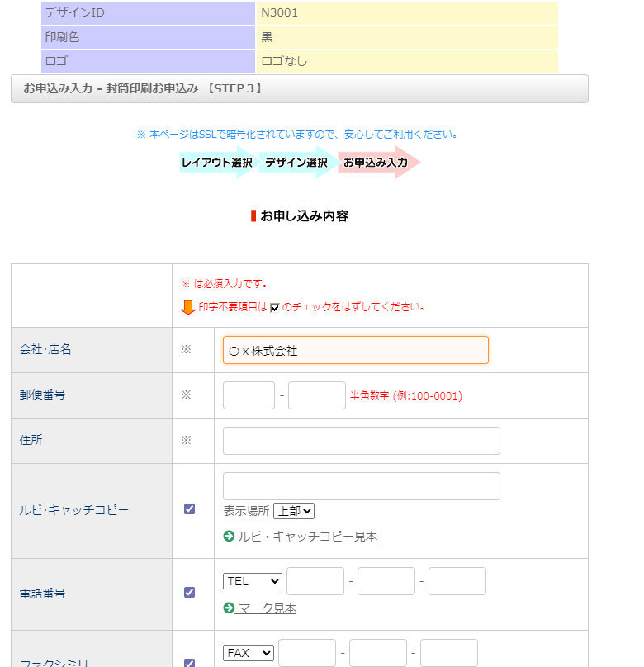Open the ルビ・キャッチコピー見本 link
The image size is (644, 667).
(x=306, y=537)
